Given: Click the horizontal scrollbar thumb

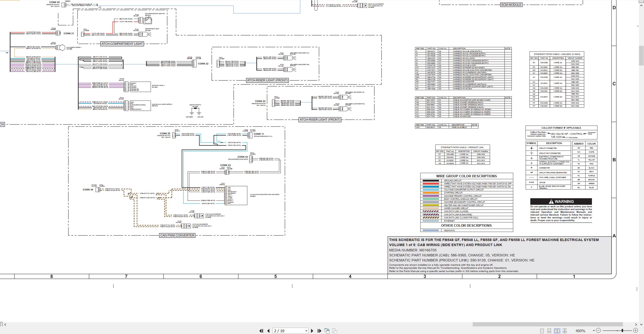Looking at the screenshot, I should click(x=548, y=324).
